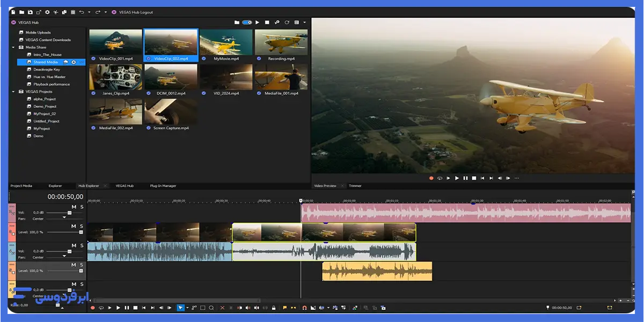
Task: Click the New project icon in top toolbar
Action: 13,12
